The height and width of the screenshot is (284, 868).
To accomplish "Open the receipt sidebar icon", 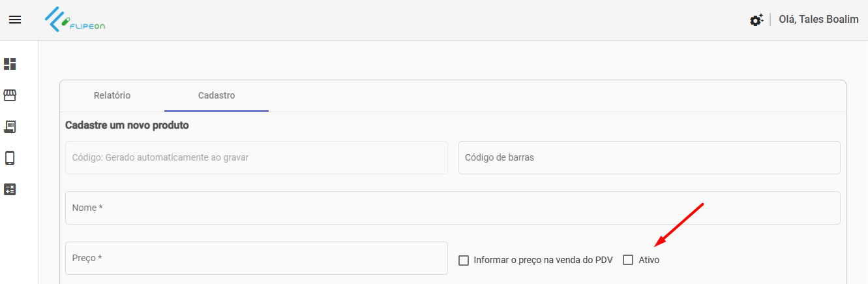I will coord(10,126).
